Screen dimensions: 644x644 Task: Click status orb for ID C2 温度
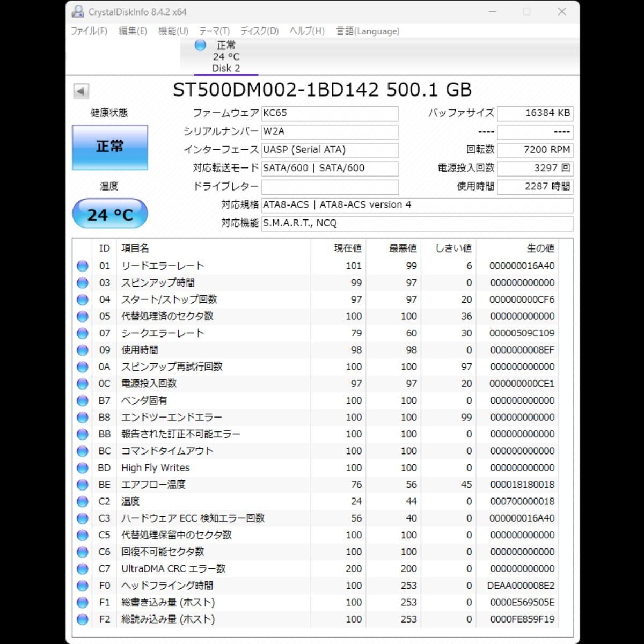(x=82, y=501)
